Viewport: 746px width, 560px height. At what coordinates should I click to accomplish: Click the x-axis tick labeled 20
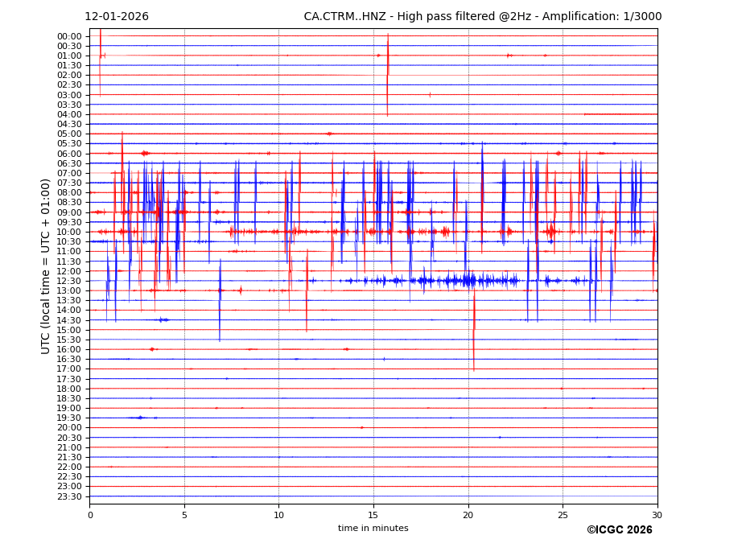click(x=468, y=515)
